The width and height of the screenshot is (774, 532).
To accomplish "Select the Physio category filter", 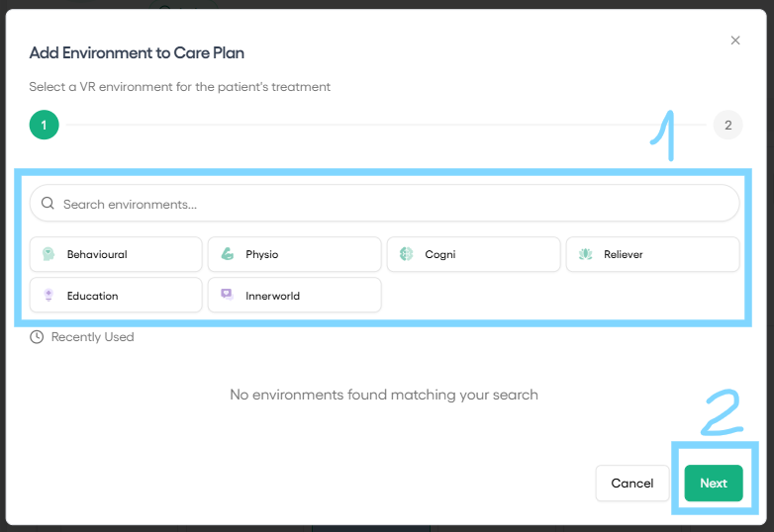I will point(295,254).
